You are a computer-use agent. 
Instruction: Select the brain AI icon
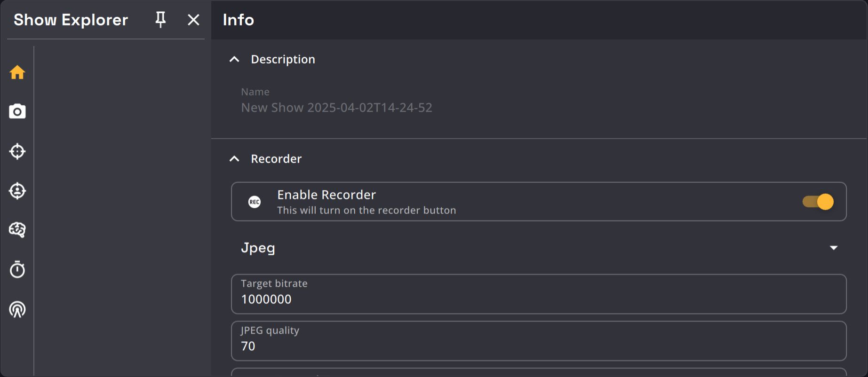(17, 230)
